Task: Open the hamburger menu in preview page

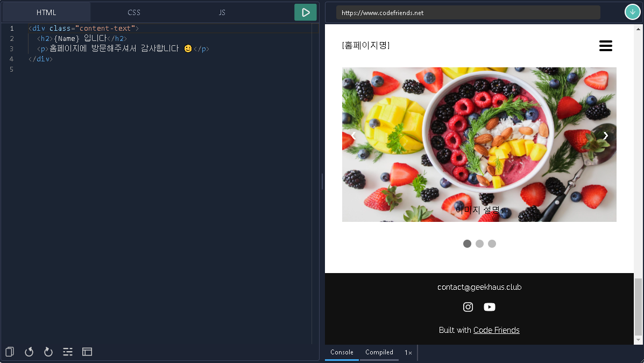Action: (605, 46)
